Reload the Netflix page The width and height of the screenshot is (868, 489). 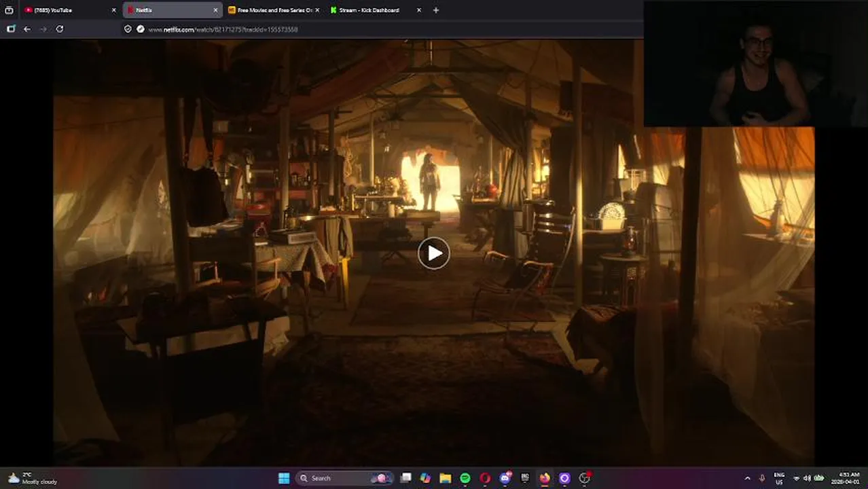point(60,29)
